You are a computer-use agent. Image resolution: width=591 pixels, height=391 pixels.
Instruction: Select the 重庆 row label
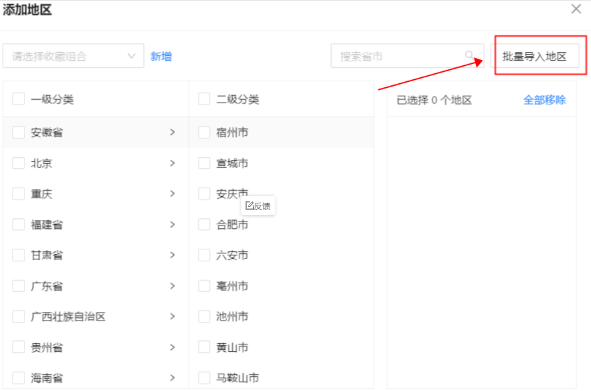click(41, 194)
